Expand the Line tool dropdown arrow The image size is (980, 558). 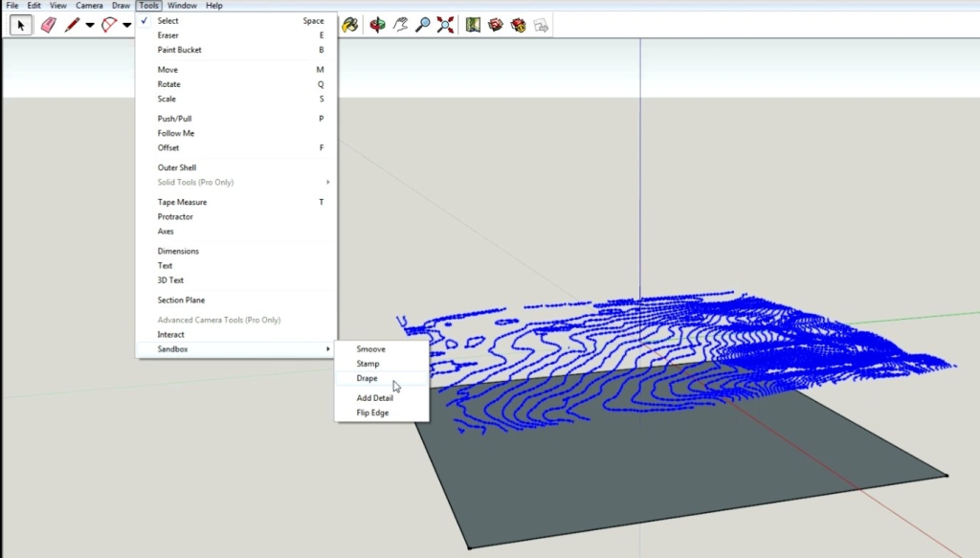pos(90,25)
